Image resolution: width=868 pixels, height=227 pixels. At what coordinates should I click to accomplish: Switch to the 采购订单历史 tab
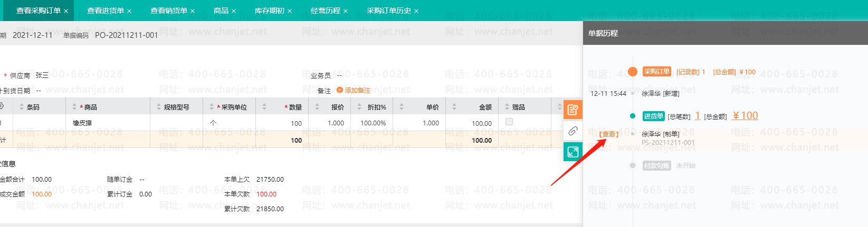click(x=389, y=11)
